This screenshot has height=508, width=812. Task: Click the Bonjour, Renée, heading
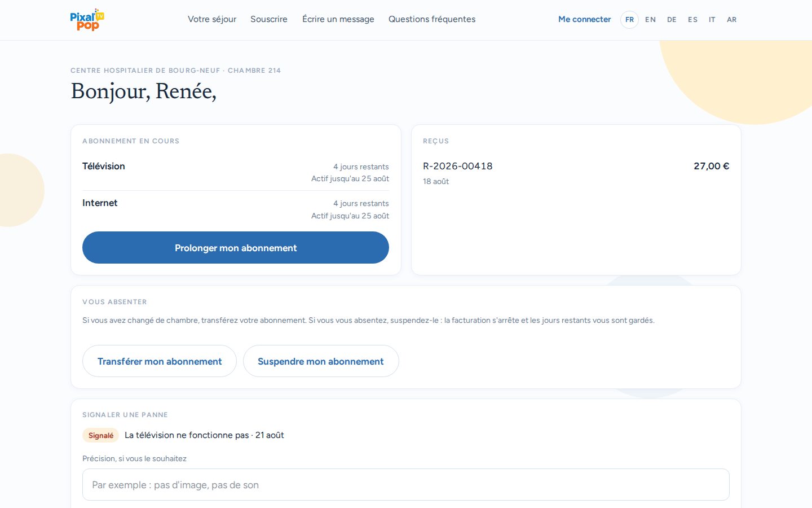click(x=144, y=91)
